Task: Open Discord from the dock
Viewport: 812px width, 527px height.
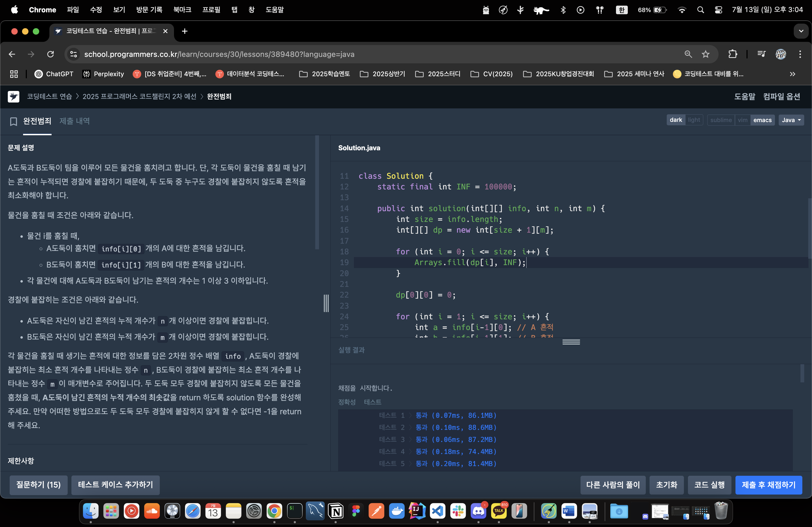Action: click(478, 511)
